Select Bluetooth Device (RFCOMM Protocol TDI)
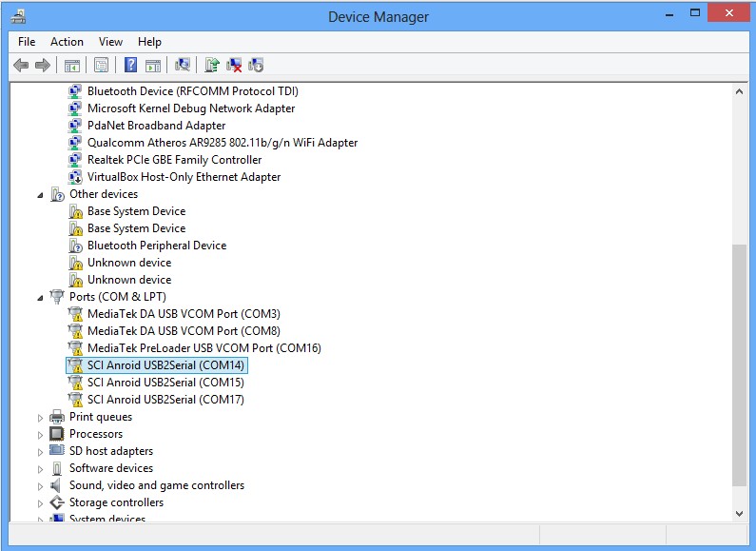Screen dimensions: 756x551 pos(193,91)
